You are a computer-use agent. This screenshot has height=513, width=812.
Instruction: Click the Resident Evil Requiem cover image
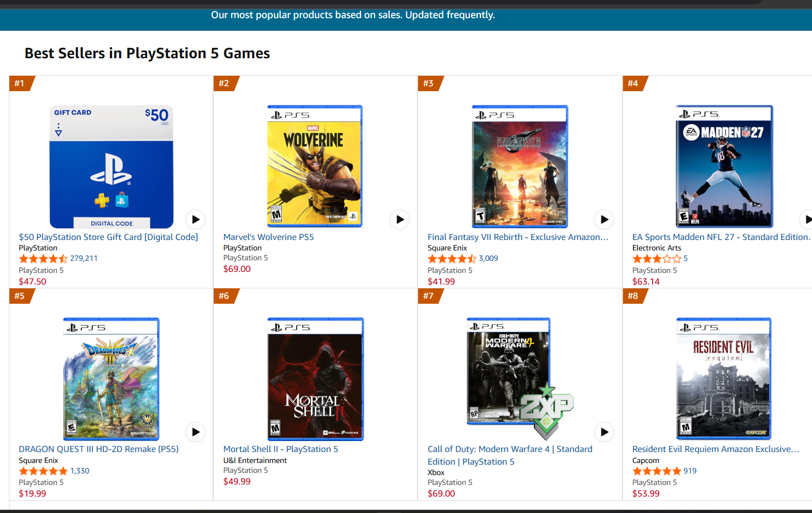724,378
